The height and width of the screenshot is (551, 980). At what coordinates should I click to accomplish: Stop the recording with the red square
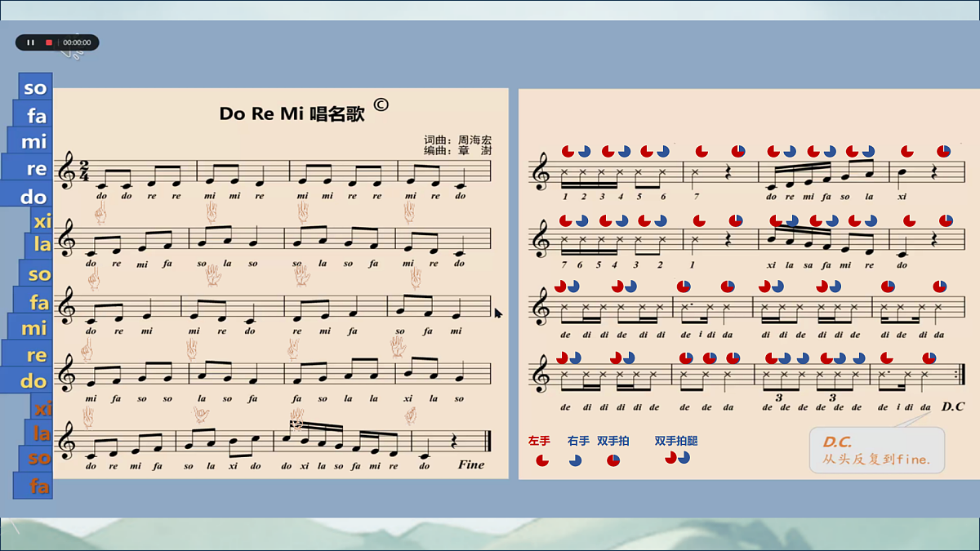(49, 42)
